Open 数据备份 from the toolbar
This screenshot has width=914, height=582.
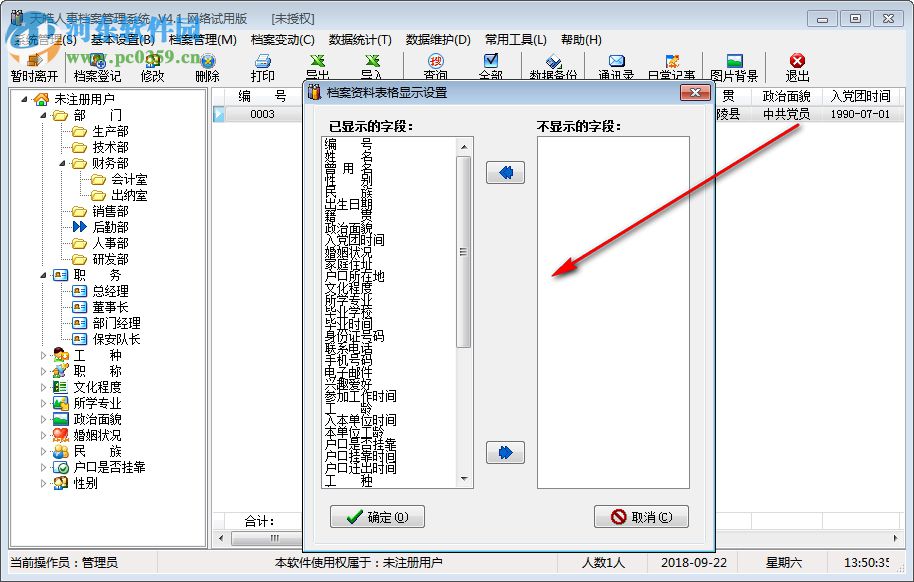point(553,67)
